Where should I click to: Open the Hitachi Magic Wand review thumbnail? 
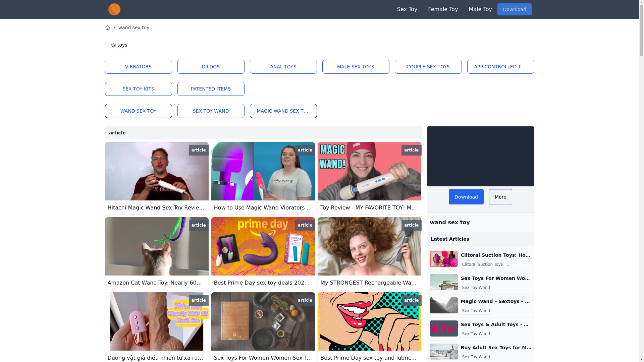157,171
